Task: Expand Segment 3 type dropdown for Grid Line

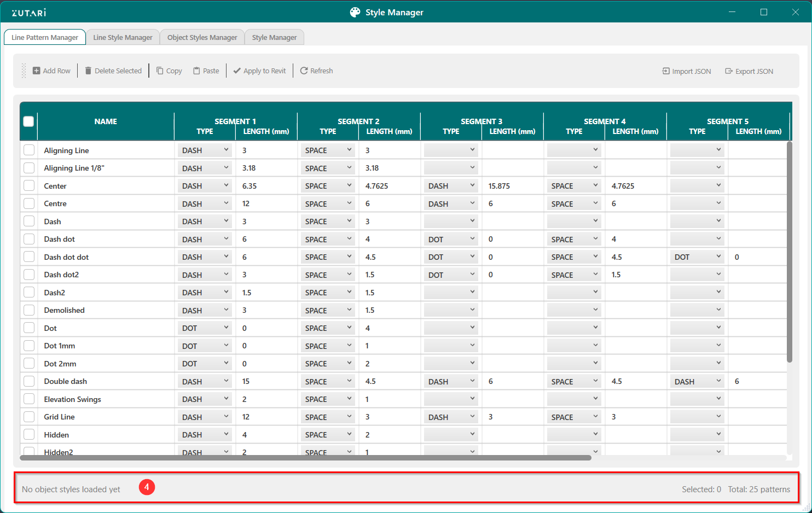Action: tap(451, 417)
